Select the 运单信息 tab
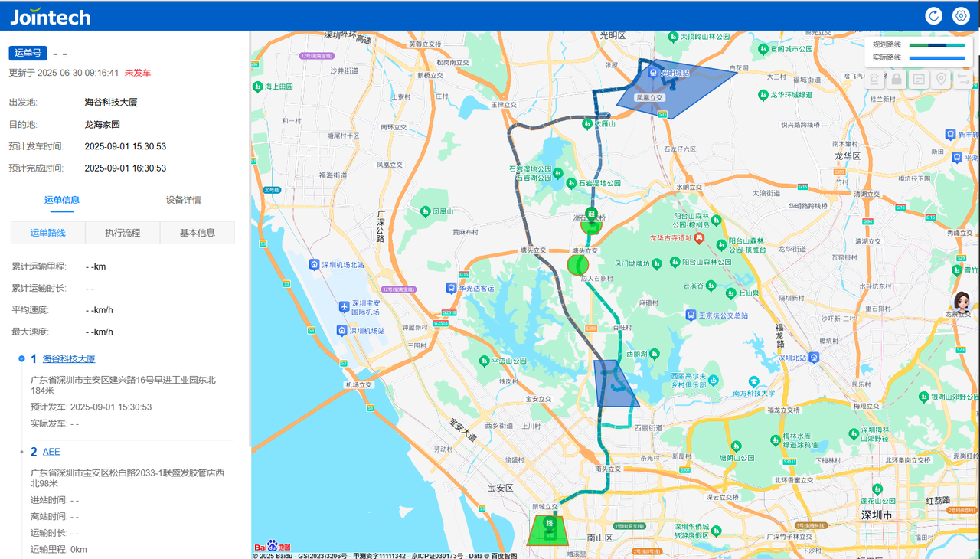This screenshot has height=559, width=980. [62, 200]
